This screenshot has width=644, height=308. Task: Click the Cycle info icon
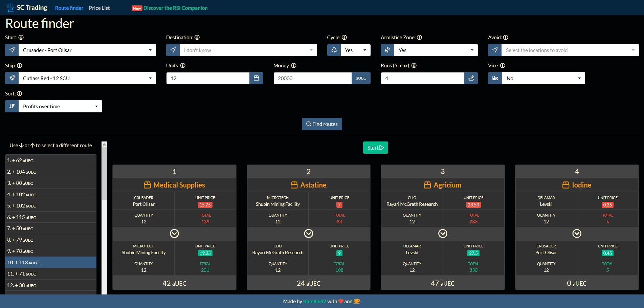(x=344, y=38)
